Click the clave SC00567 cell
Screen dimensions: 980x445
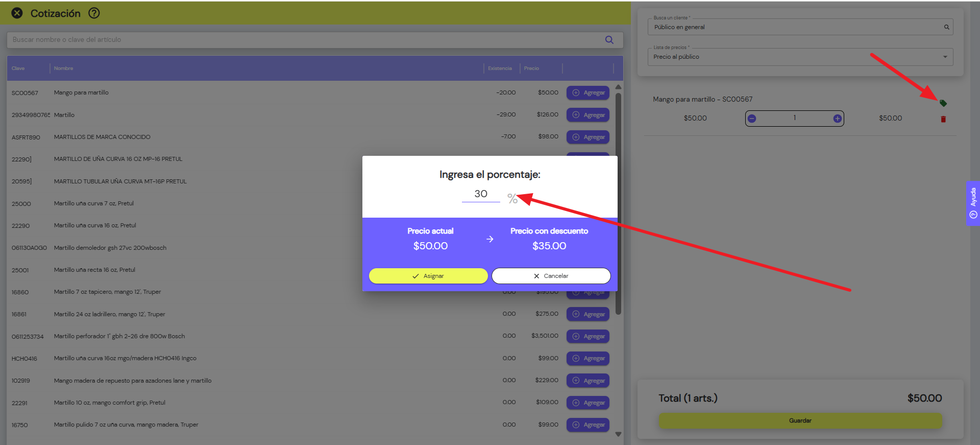coord(25,93)
